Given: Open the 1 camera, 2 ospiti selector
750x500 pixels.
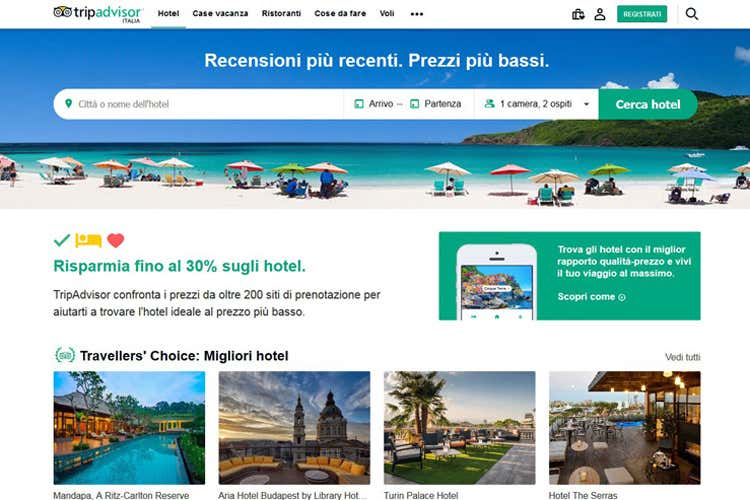Looking at the screenshot, I should [x=536, y=104].
